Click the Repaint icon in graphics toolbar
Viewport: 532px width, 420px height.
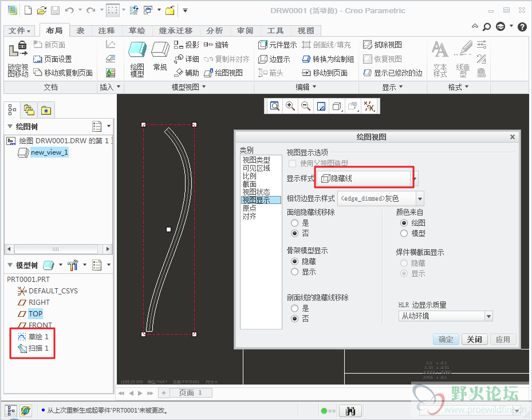pos(321,106)
